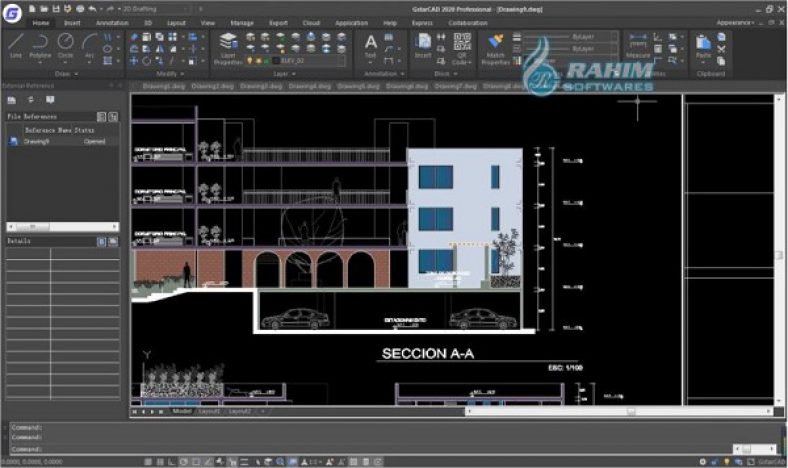The width and height of the screenshot is (788, 468).
Task: Toggle polar tracking in status bar
Action: [x=184, y=461]
